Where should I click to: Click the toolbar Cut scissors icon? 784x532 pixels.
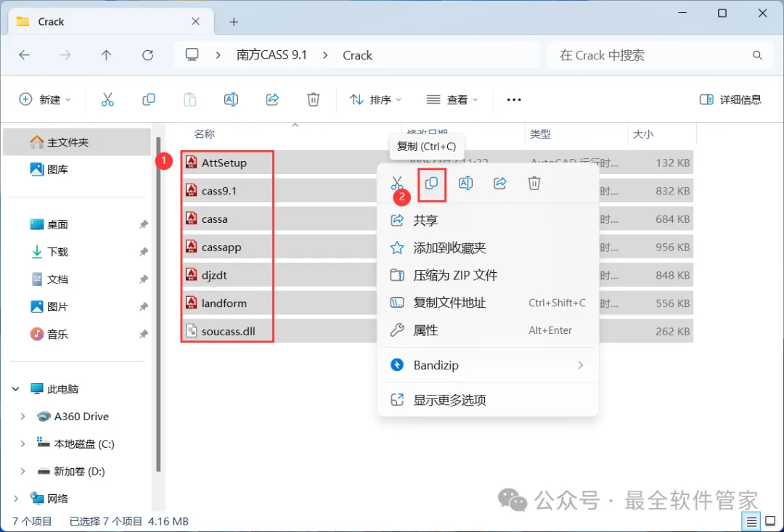click(107, 99)
